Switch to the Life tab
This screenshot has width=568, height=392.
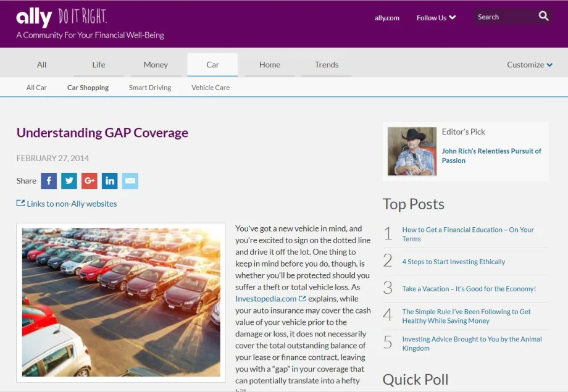coord(99,65)
